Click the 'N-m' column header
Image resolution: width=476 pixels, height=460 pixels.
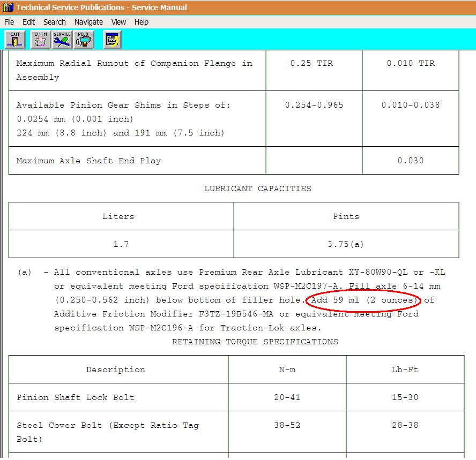pos(287,369)
